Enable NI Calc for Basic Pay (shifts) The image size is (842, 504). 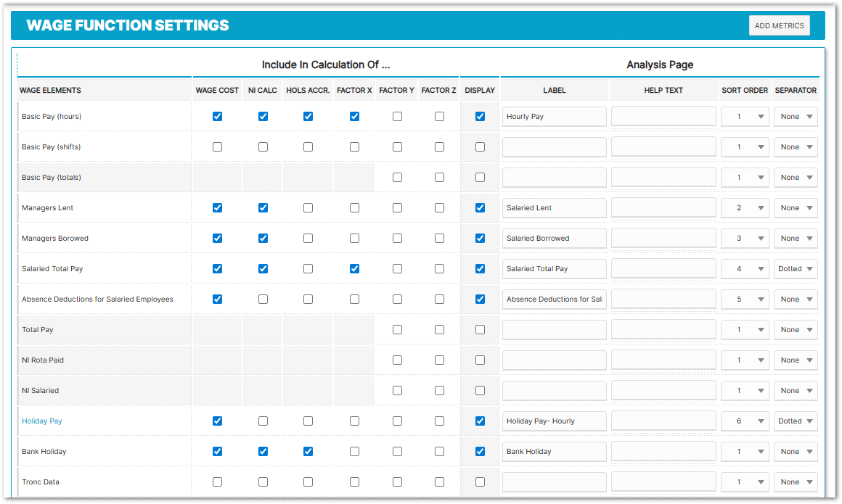(263, 146)
